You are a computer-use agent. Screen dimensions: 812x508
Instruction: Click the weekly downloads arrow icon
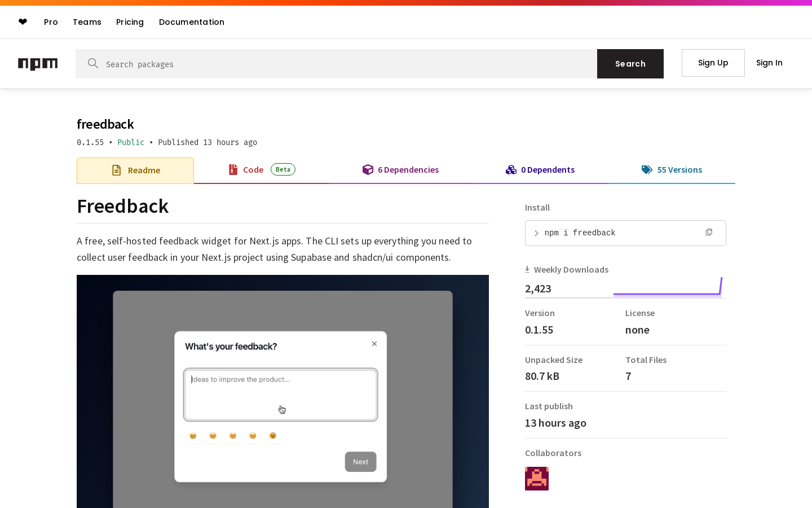tap(527, 270)
